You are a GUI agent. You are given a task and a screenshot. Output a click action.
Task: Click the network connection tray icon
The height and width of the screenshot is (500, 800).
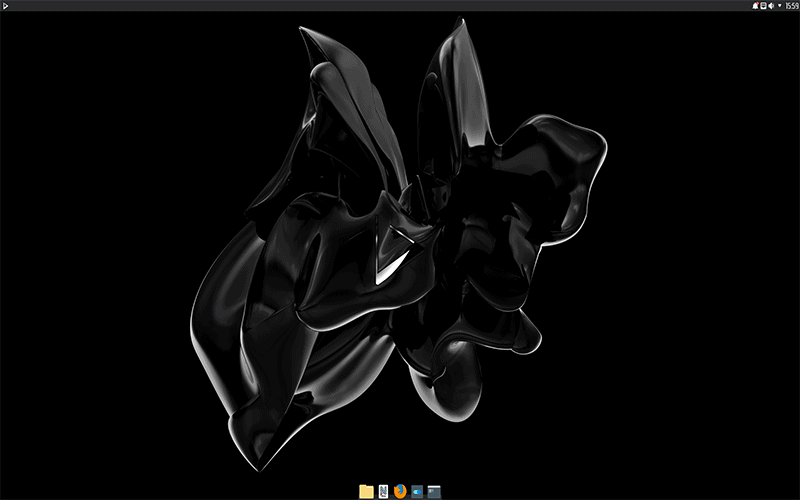tap(763, 6)
